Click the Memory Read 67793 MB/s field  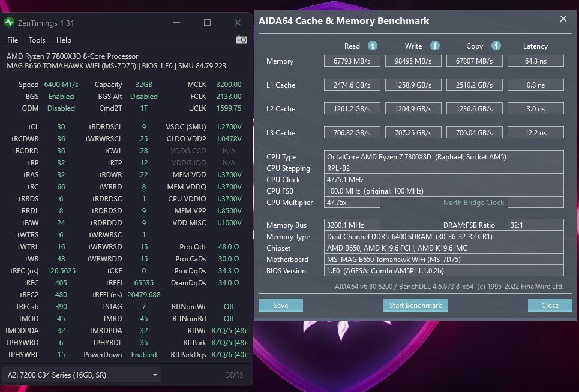(x=352, y=61)
